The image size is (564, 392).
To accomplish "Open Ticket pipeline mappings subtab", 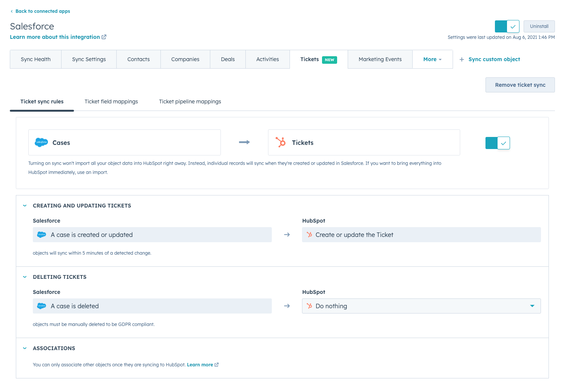I will point(190,101).
